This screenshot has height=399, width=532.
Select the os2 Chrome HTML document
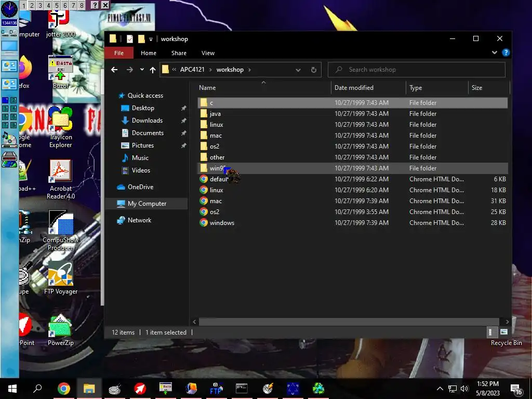pyautogui.click(x=353, y=212)
